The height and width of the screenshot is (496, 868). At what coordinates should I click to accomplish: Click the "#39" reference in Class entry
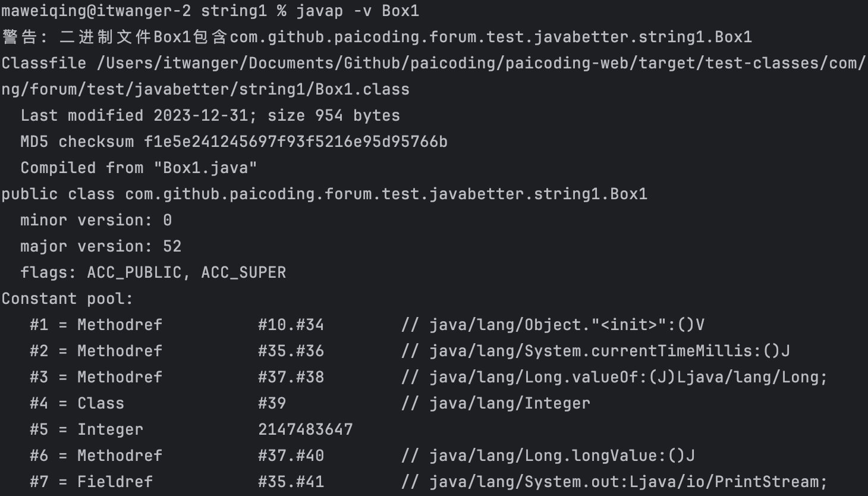click(x=272, y=403)
